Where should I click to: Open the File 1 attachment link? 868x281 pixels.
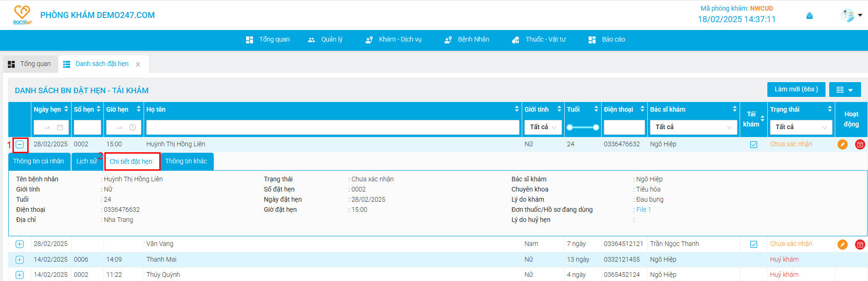click(644, 210)
